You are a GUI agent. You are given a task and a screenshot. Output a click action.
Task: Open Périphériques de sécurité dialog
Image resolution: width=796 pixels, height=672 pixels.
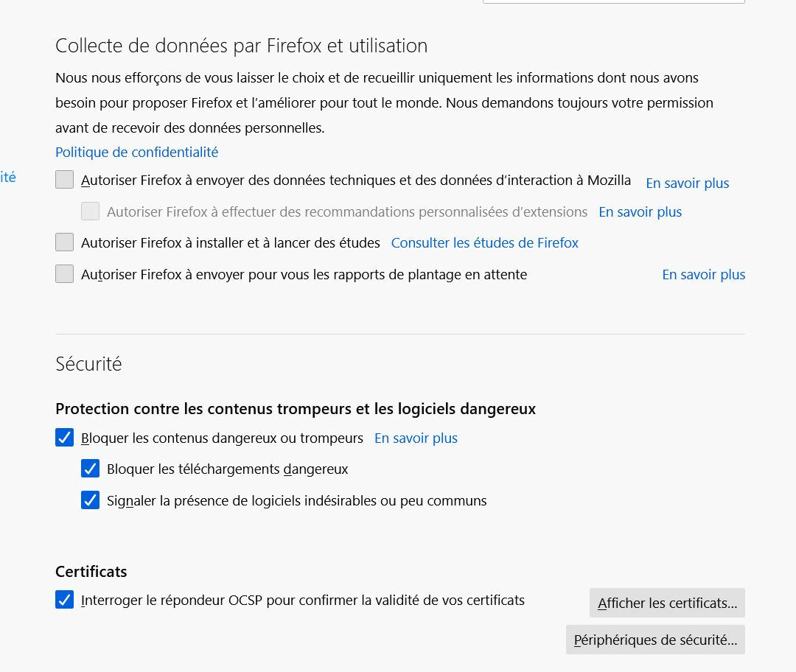pos(655,640)
